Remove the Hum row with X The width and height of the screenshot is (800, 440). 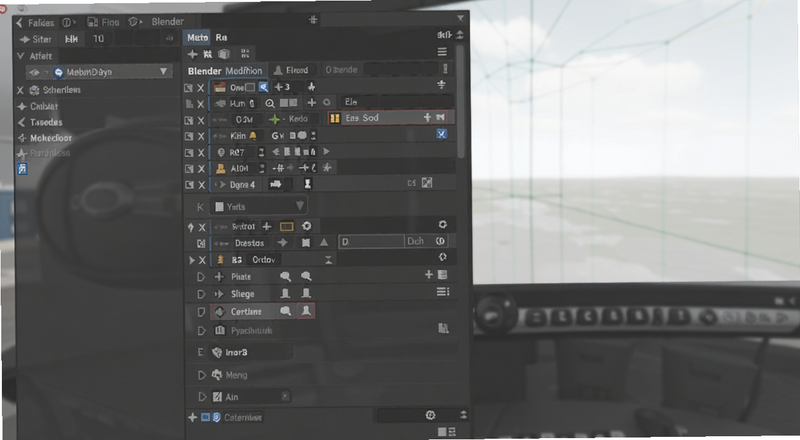pos(201,104)
